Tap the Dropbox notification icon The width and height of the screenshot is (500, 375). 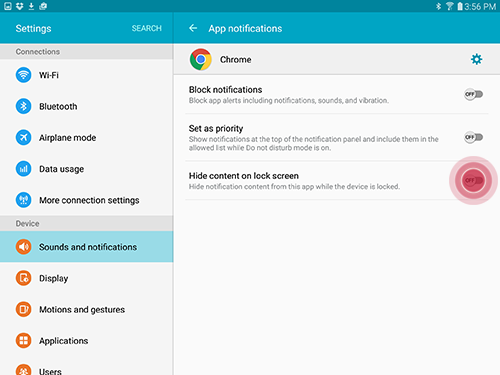20,6
